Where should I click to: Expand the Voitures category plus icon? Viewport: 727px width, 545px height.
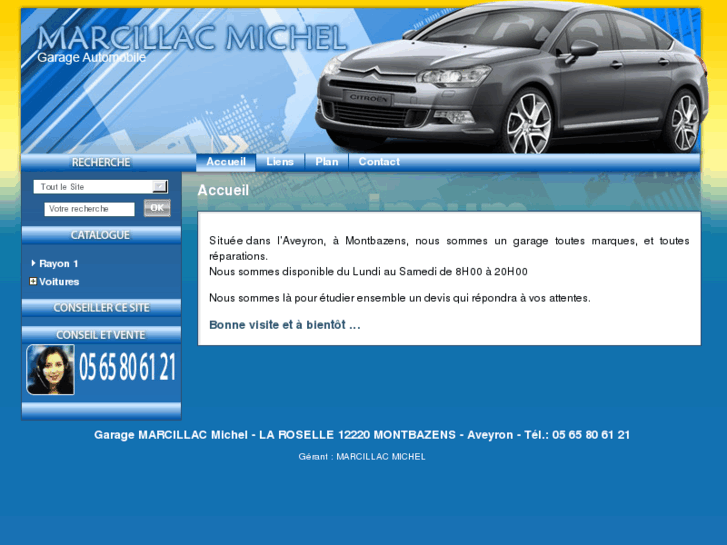click(33, 281)
